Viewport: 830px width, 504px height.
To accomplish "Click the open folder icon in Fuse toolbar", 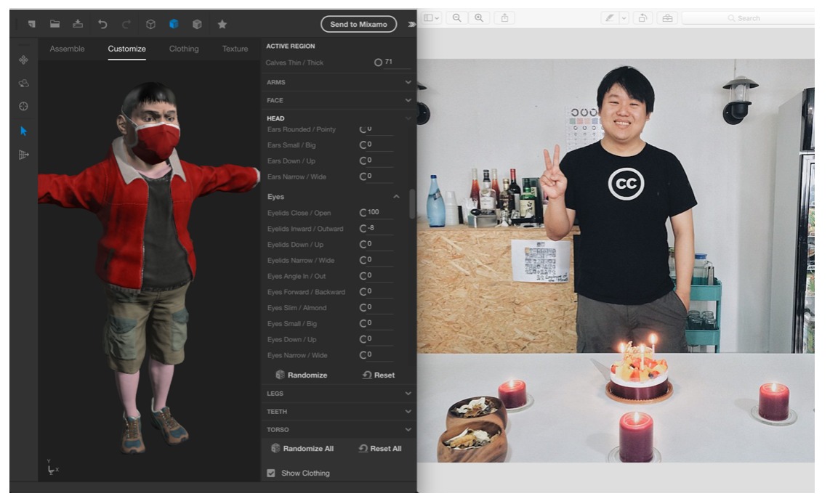I will pyautogui.click(x=55, y=24).
